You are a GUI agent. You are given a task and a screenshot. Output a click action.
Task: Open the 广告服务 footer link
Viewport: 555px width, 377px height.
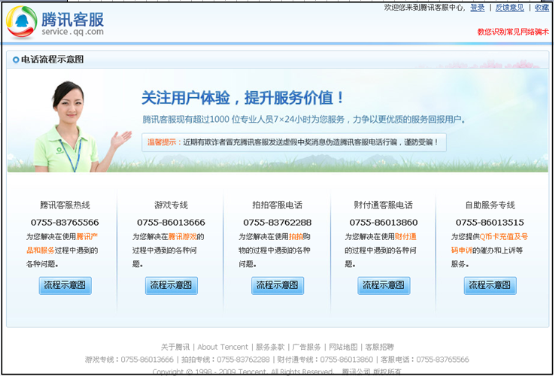307,347
